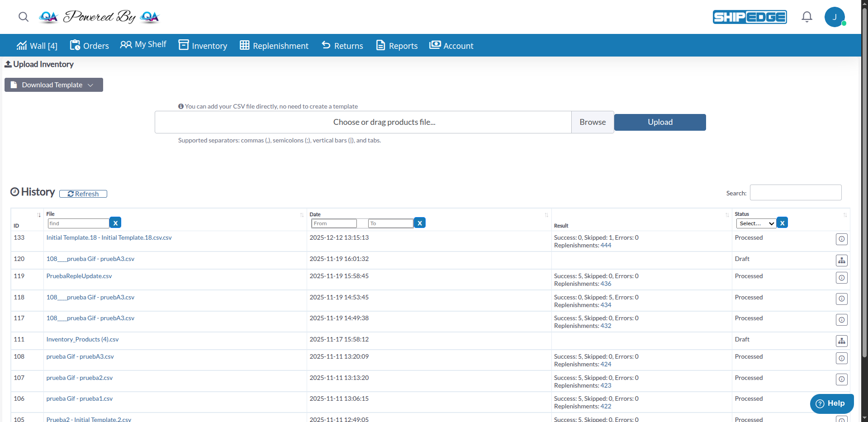
Task: Click tree diagram icon on draft row 120
Action: [841, 261]
